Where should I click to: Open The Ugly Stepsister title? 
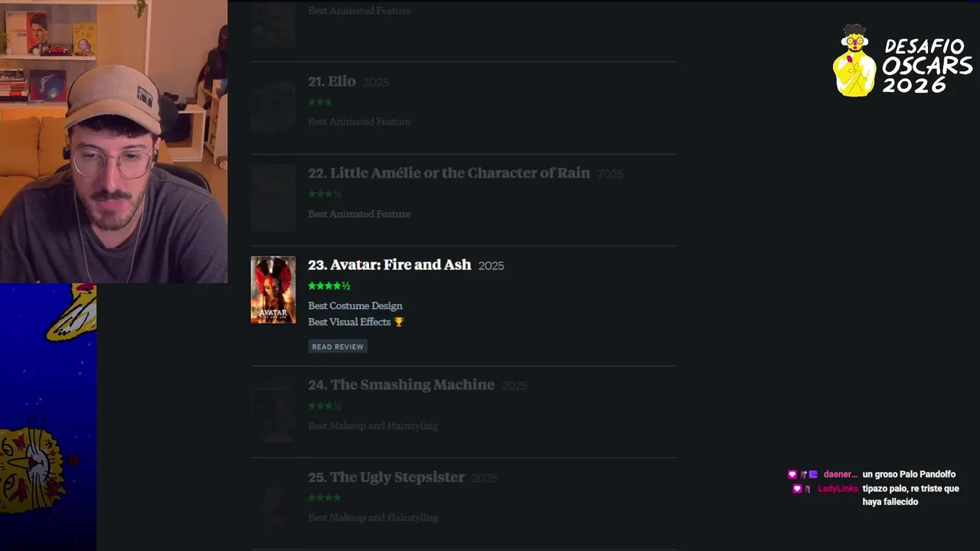(387, 477)
